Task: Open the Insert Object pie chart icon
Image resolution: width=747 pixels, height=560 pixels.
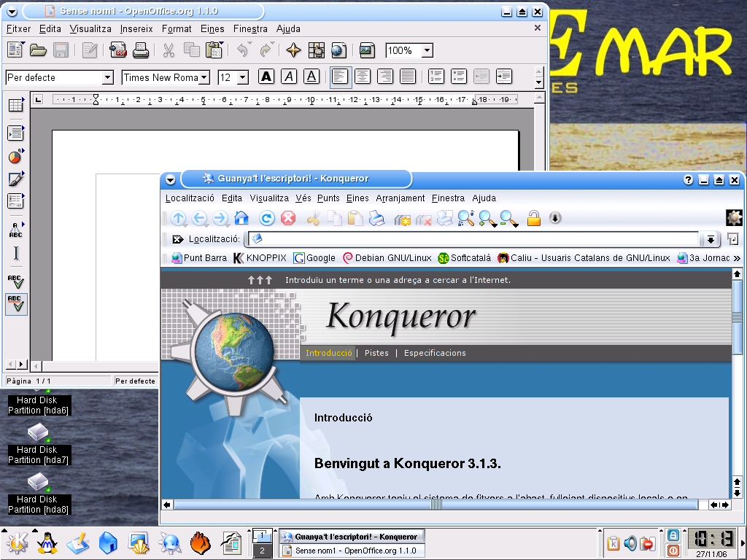Action: [x=16, y=156]
